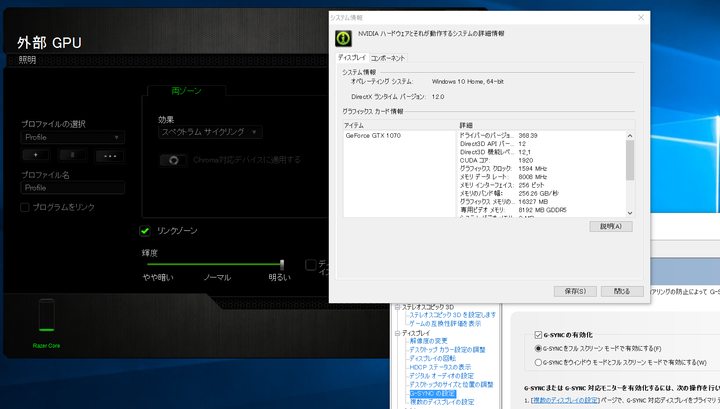Uncheck the リンクゾーン checkbox
The image size is (720, 409).
[x=145, y=231]
